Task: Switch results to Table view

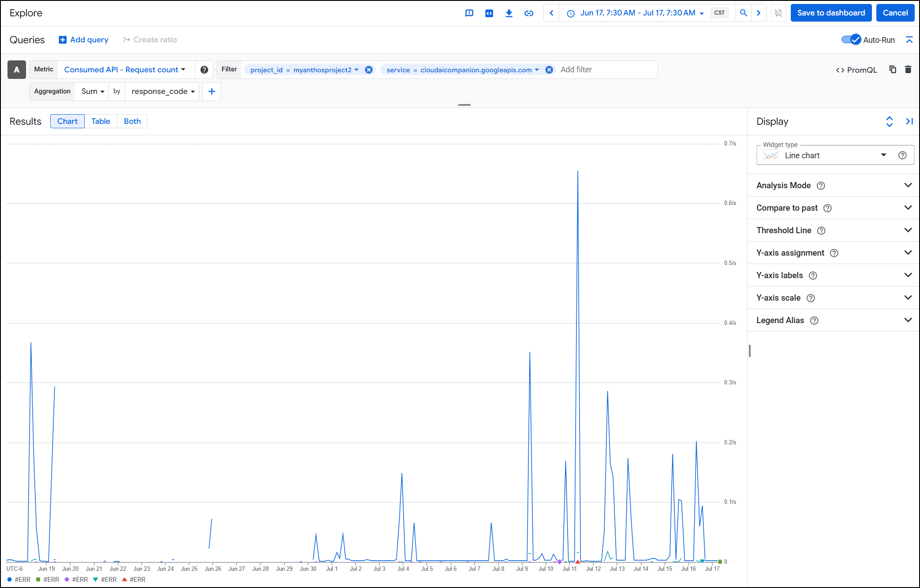Action: (101, 121)
